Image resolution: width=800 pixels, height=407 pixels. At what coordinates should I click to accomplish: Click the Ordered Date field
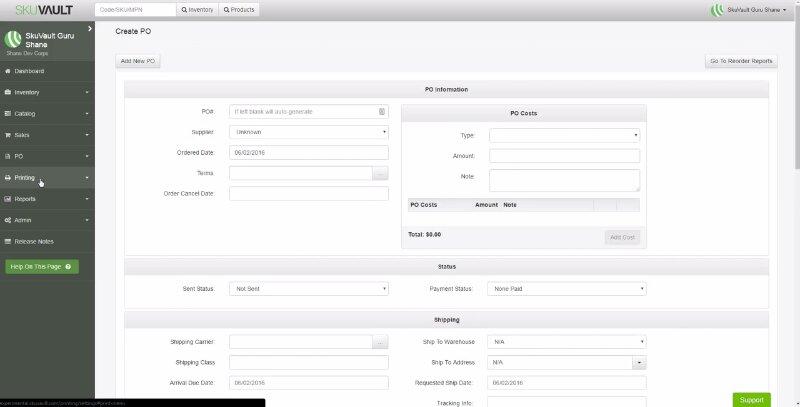(308, 153)
